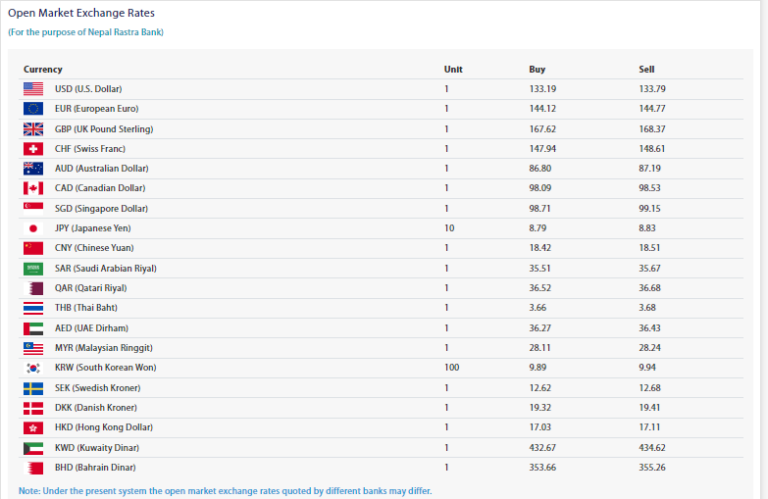Select the Kuwait flag icon

pyautogui.click(x=33, y=448)
